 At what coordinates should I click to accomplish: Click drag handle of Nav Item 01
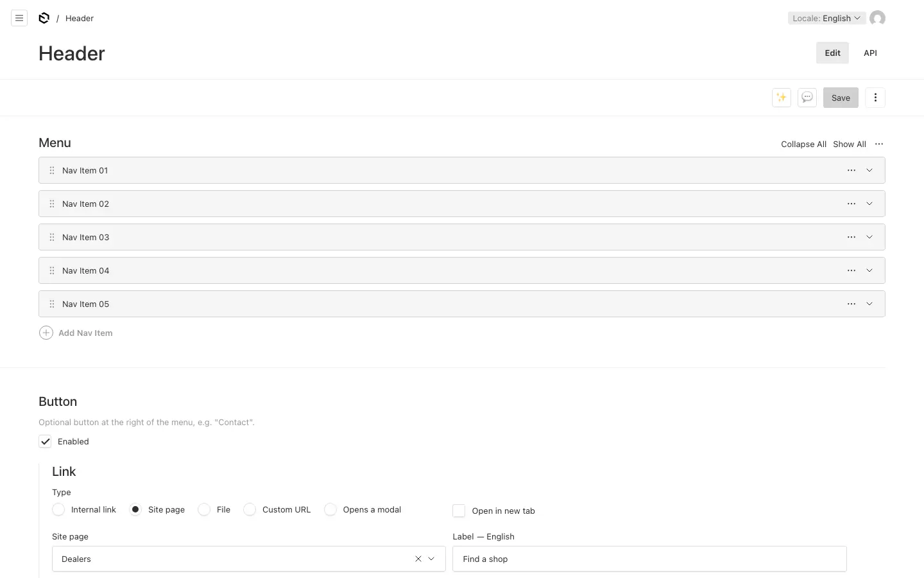[x=52, y=170]
